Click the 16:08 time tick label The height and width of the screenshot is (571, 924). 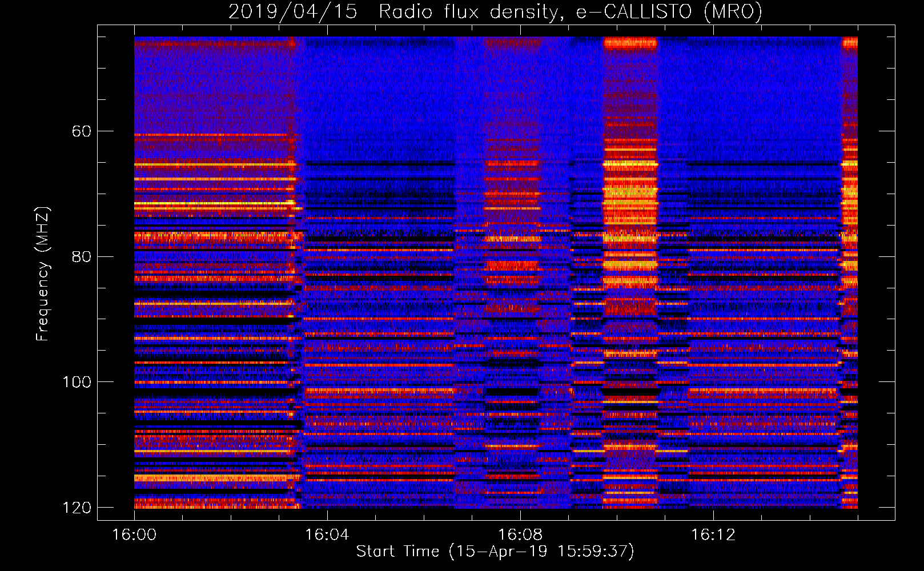coord(520,535)
